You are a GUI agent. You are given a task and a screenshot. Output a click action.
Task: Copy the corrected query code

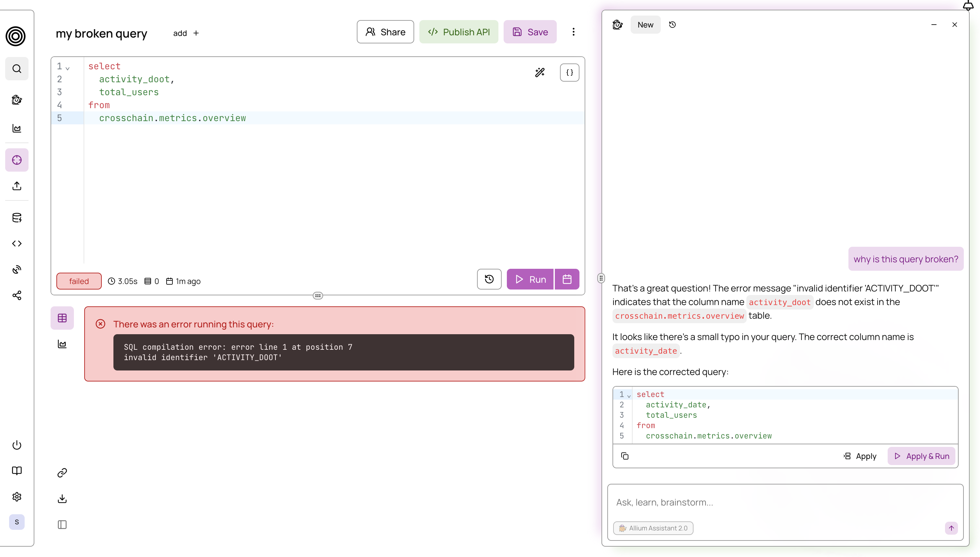click(625, 456)
